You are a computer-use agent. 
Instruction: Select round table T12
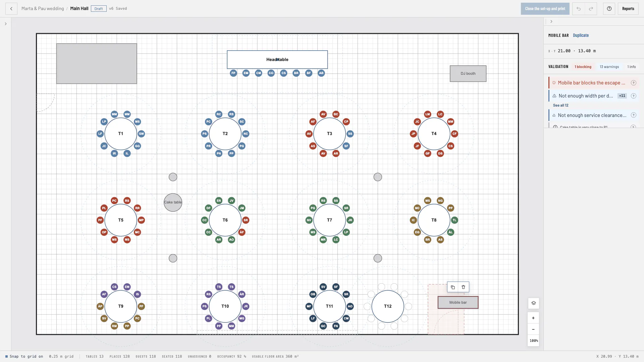[388, 306]
